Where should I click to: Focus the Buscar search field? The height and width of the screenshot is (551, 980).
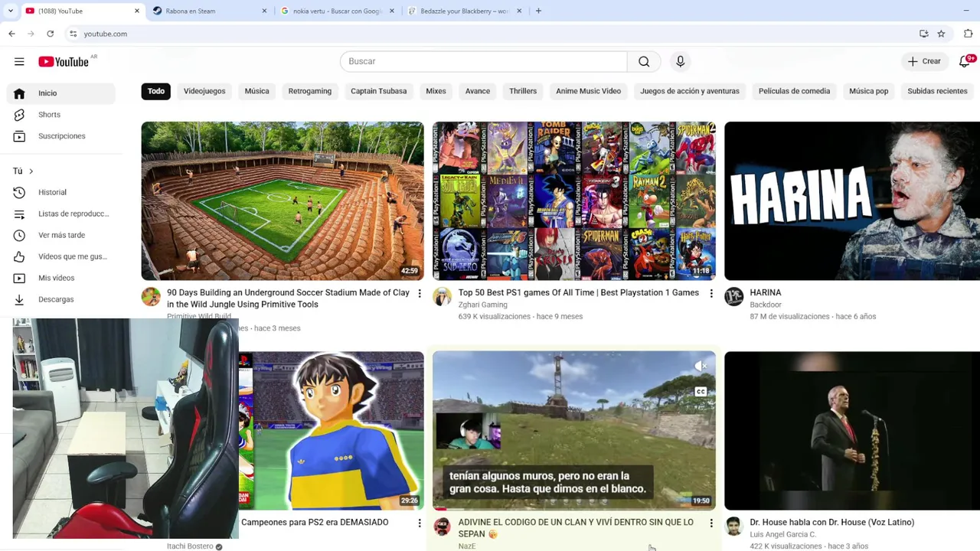[484, 61]
